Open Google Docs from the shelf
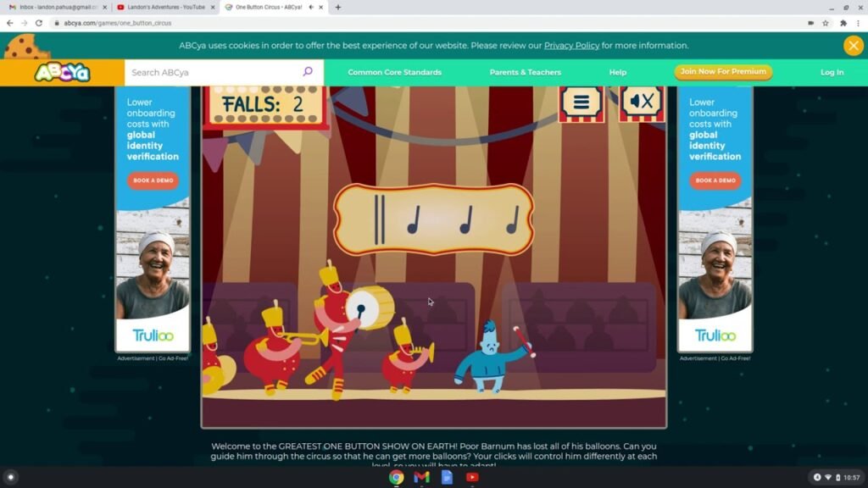 447,477
